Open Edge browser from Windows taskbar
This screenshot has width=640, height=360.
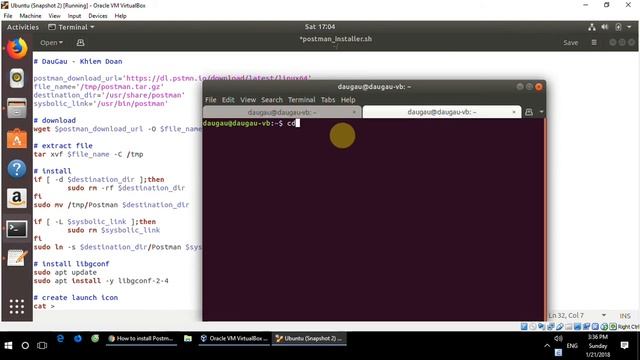tap(60, 338)
